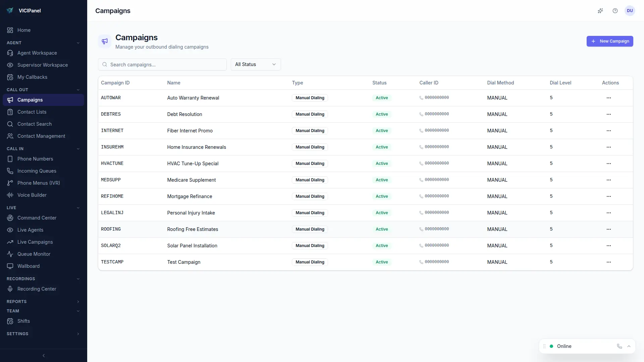Collapse the CALL IN section
The height and width of the screenshot is (362, 644).
[x=78, y=148]
